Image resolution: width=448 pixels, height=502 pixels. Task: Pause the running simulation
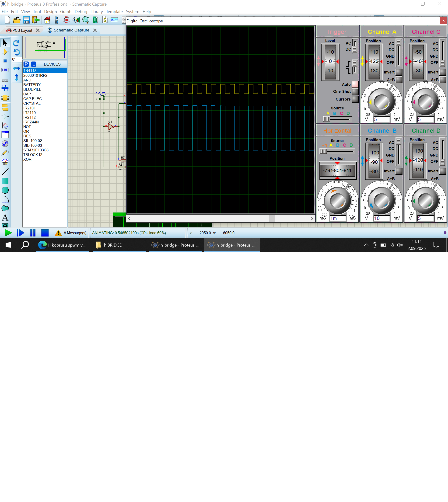pos(33,233)
